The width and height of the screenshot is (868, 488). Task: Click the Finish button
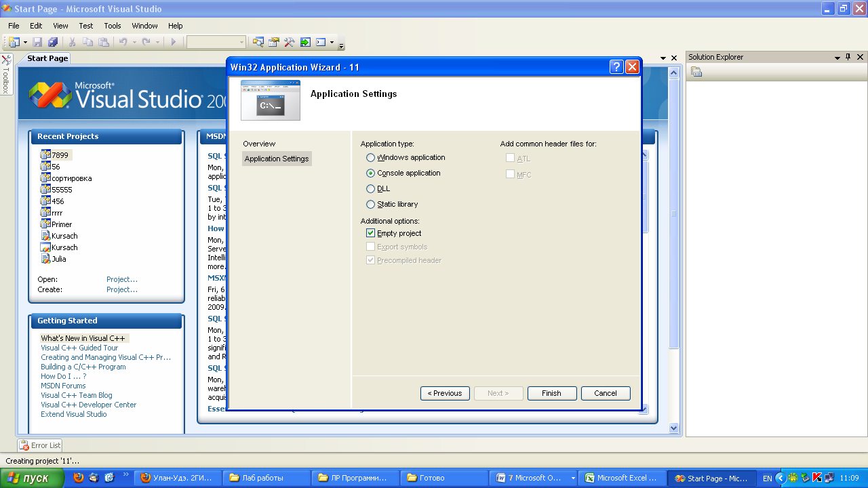click(551, 393)
